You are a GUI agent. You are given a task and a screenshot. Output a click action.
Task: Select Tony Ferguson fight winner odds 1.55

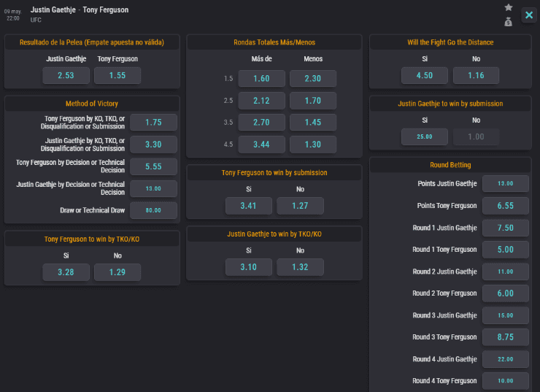(x=117, y=75)
